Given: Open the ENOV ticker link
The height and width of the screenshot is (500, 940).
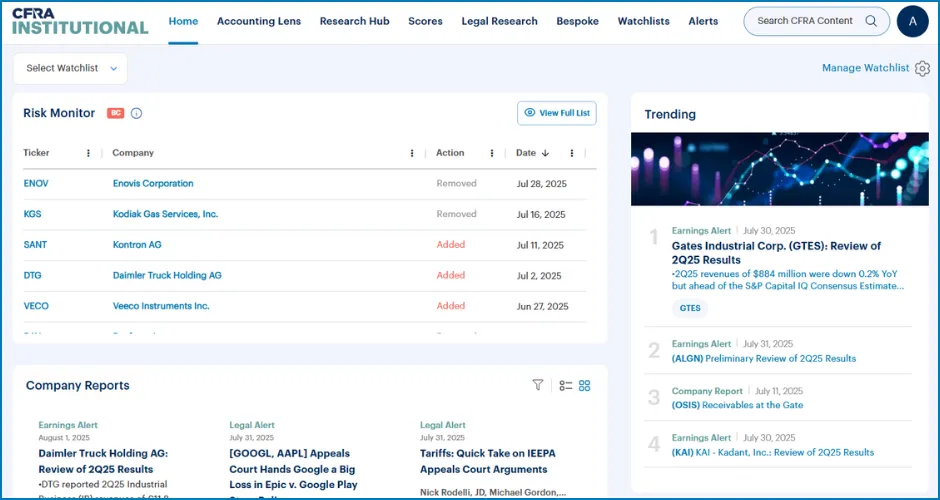Looking at the screenshot, I should (x=36, y=183).
